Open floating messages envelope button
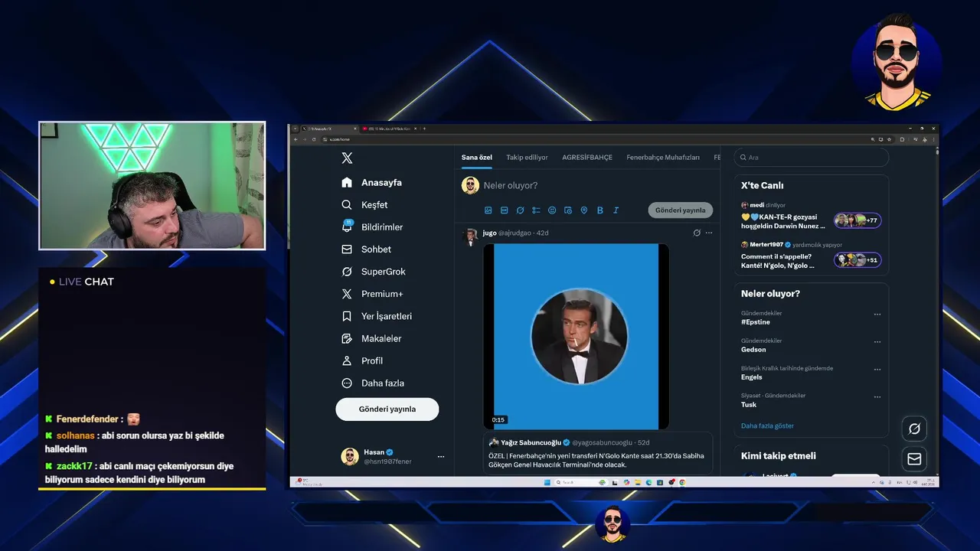Image resolution: width=980 pixels, height=551 pixels. (914, 458)
